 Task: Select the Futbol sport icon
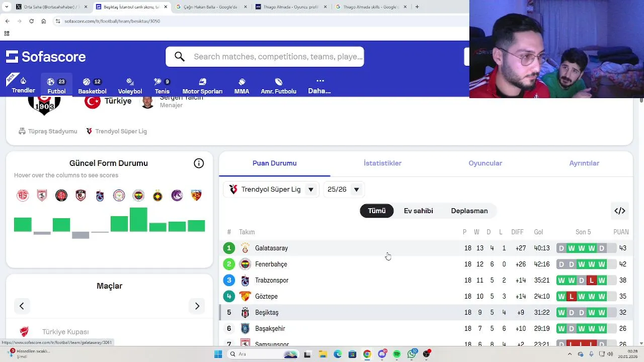tap(56, 85)
